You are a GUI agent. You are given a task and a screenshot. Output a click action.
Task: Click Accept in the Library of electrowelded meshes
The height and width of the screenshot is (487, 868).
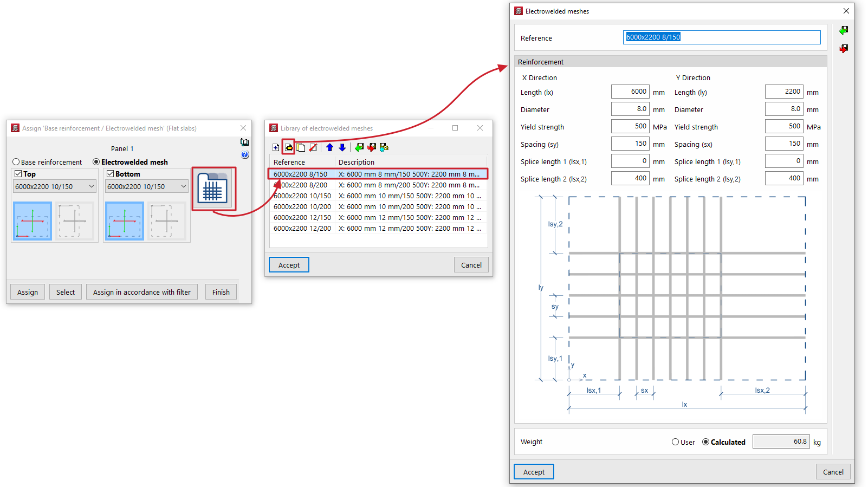pos(289,265)
